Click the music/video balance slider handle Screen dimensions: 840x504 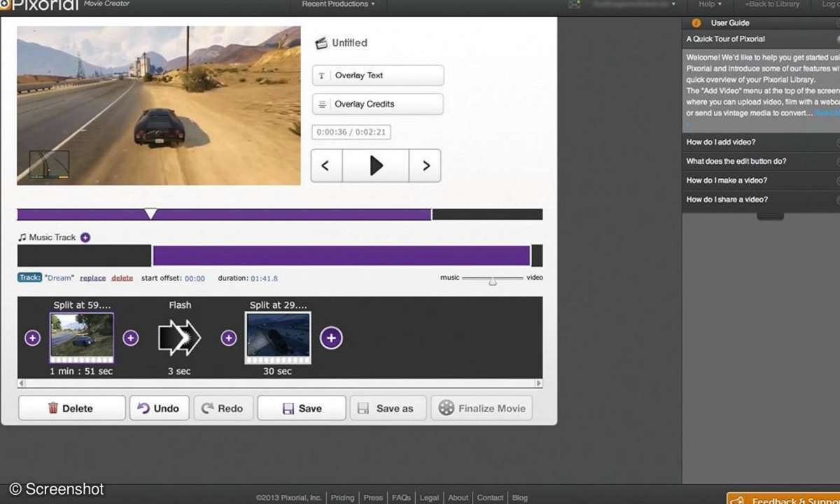coord(493,281)
